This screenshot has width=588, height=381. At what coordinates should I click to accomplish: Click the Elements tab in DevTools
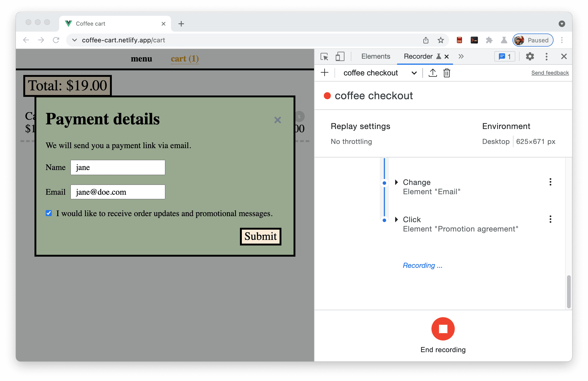(376, 56)
